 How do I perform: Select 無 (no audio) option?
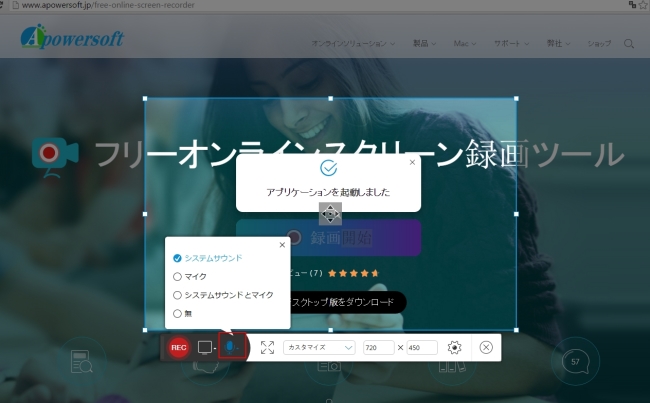tap(182, 313)
